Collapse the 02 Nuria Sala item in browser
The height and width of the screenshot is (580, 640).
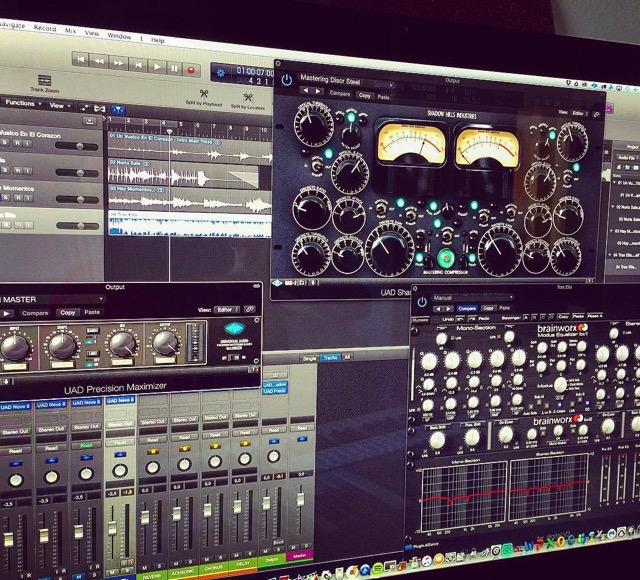613,207
